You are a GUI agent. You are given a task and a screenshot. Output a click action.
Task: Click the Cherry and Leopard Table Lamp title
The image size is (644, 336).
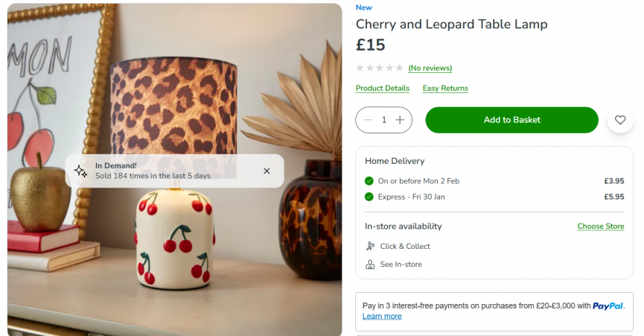point(451,24)
